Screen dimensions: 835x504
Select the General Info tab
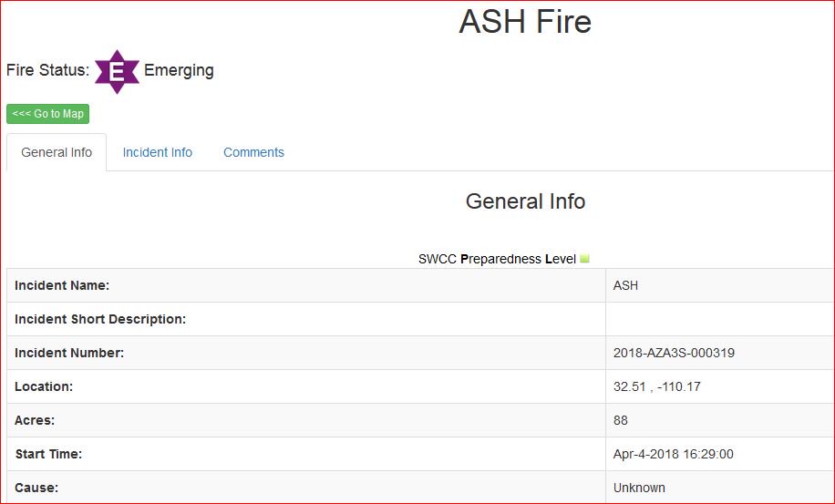pyautogui.click(x=57, y=152)
